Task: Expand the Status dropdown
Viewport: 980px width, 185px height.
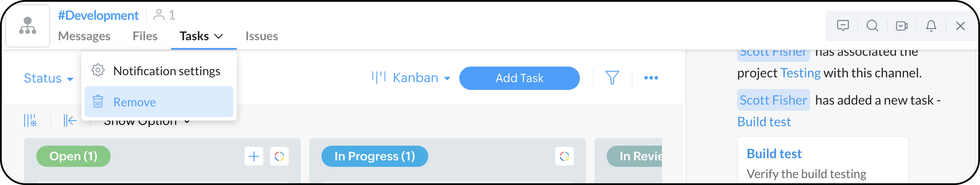Action: click(48, 78)
